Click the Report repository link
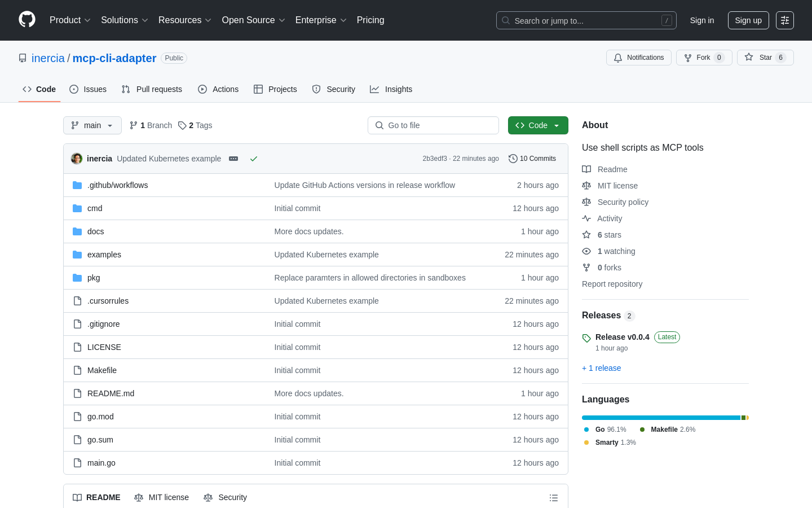Image resolution: width=812 pixels, height=508 pixels. (x=612, y=284)
